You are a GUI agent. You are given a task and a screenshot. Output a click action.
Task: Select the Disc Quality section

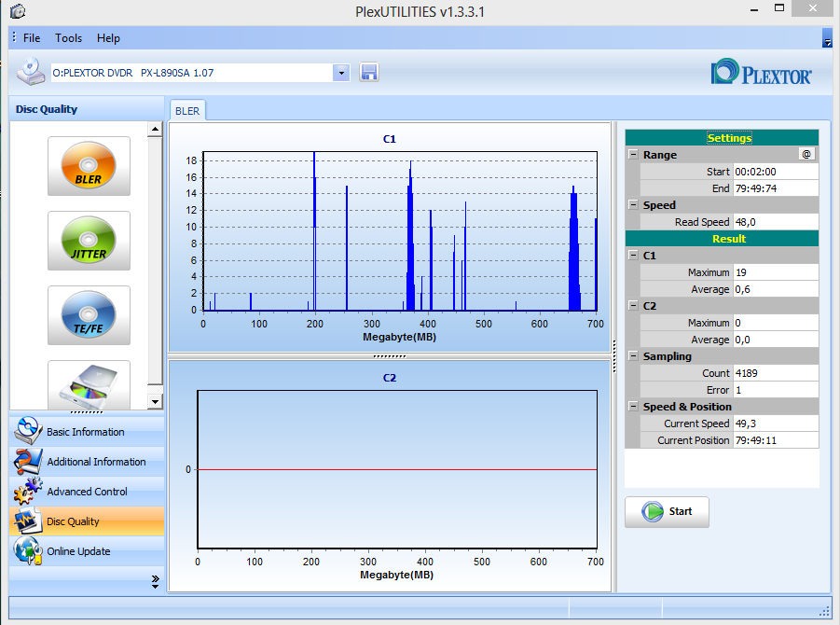tap(87, 521)
